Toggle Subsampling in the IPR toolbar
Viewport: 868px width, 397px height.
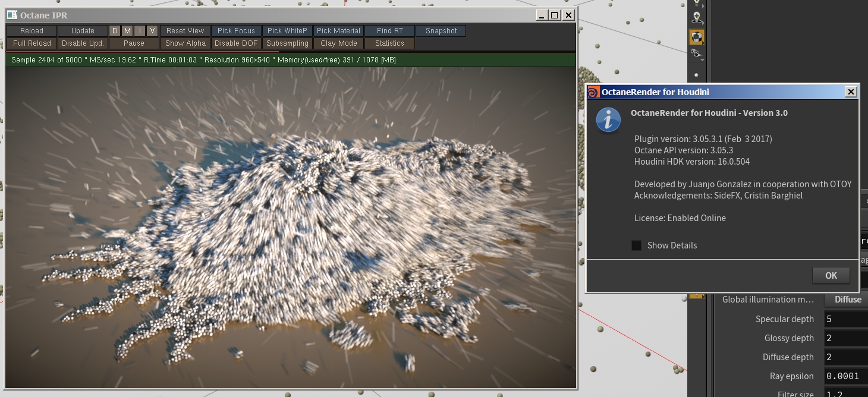287,43
